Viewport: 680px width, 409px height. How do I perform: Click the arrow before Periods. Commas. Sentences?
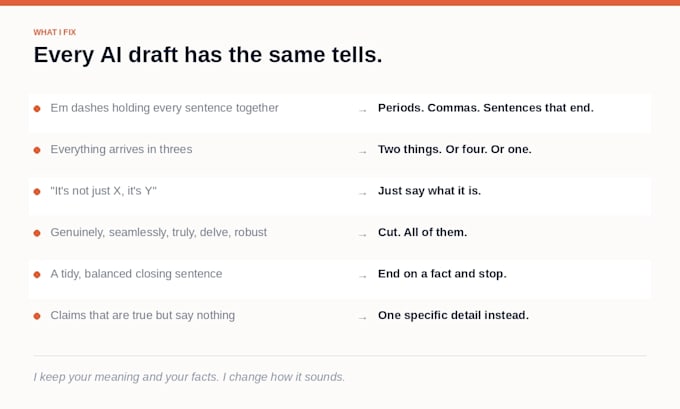(363, 111)
